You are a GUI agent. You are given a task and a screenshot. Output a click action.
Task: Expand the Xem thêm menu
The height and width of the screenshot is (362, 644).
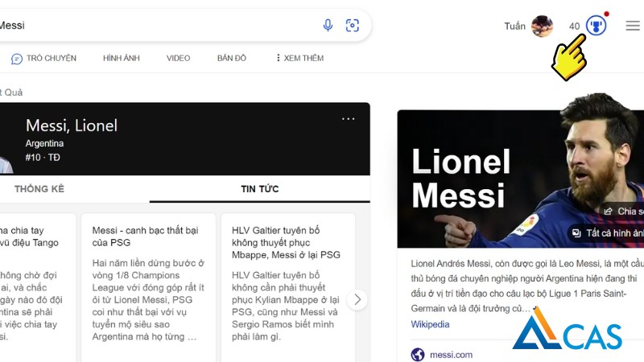click(x=299, y=59)
